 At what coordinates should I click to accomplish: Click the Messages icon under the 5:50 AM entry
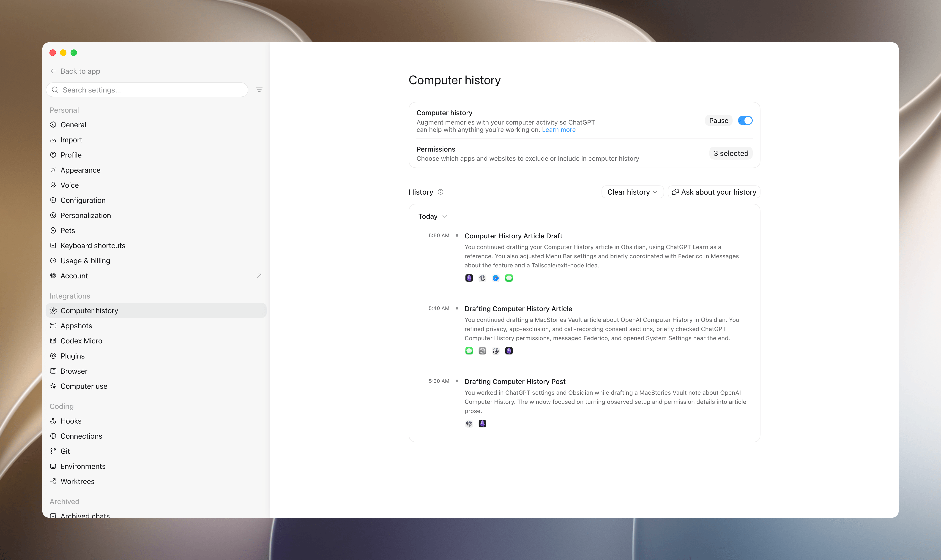[x=509, y=278]
